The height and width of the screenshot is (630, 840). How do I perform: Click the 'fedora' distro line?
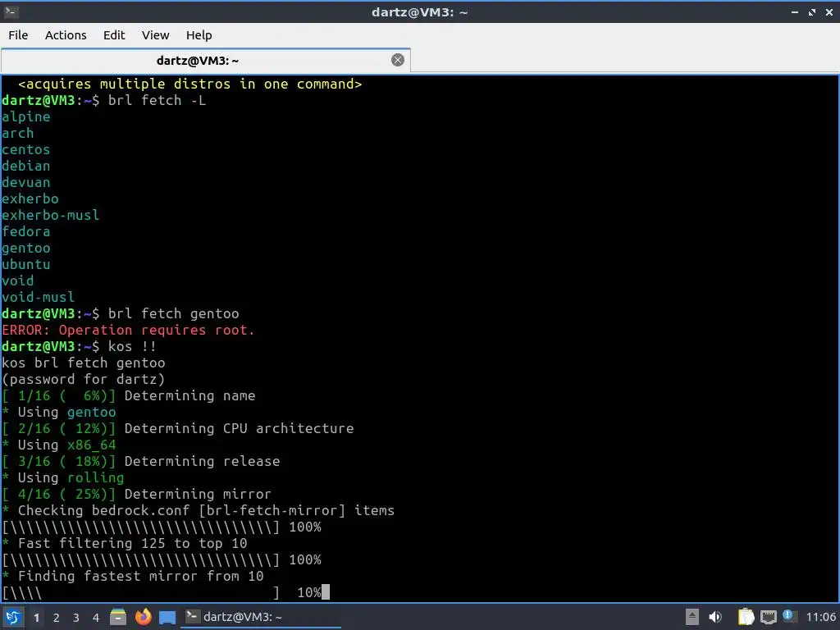25,231
